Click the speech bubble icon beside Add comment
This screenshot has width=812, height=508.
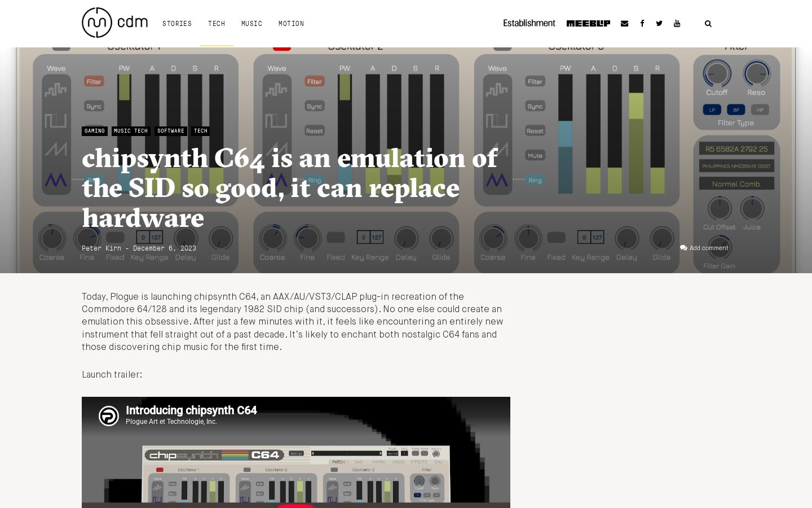click(x=683, y=248)
